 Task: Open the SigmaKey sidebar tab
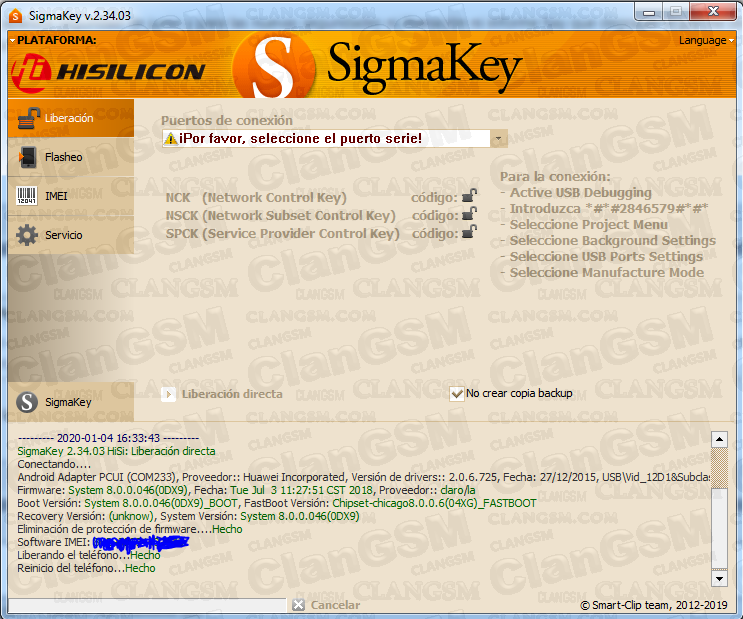click(x=71, y=402)
